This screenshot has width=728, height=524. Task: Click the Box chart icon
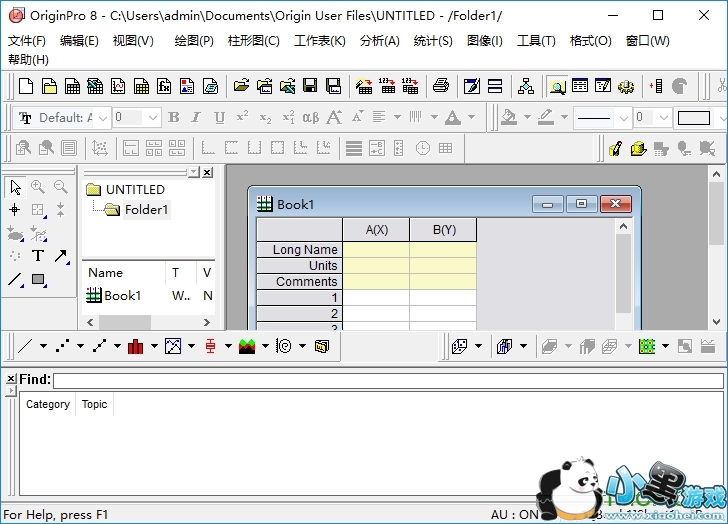pyautogui.click(x=210, y=346)
